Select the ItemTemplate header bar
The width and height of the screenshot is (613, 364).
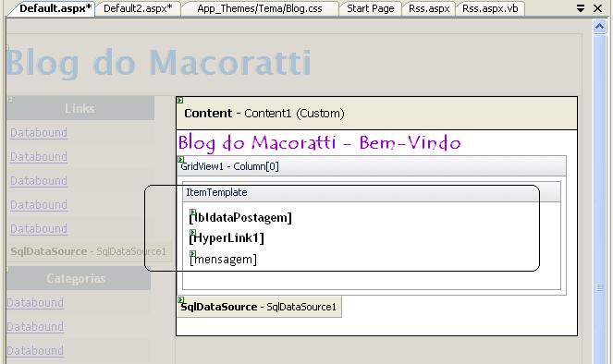point(372,192)
